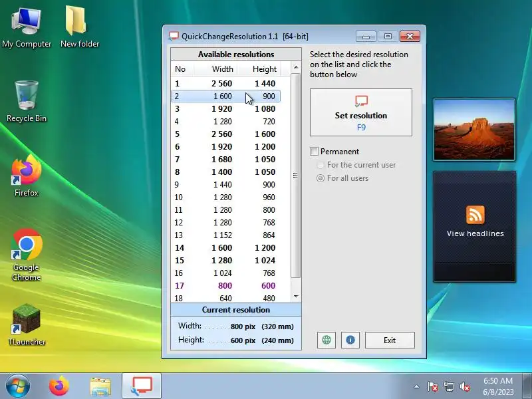Minimize the QuickChangeResolution window
532x399 pixels.
(366, 37)
